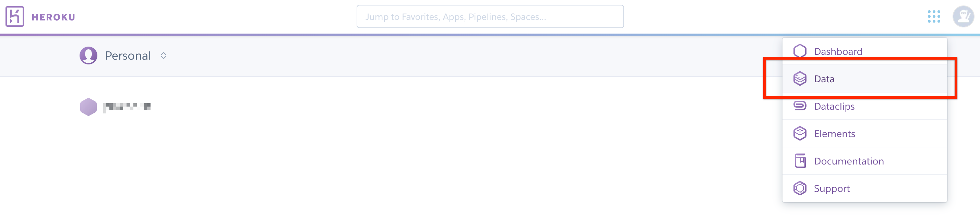The image size is (980, 220).
Task: Click the HEROKU wordmark text
Action: [53, 17]
